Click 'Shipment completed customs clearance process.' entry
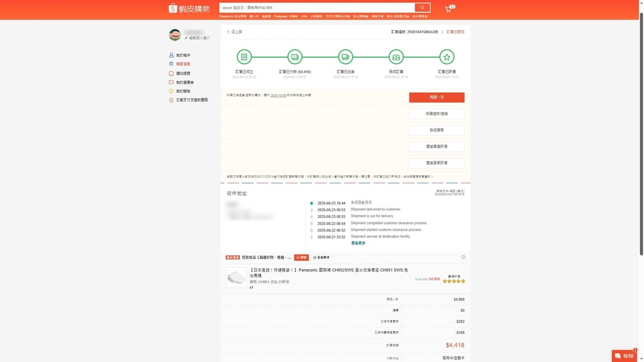Screen dimensions: 644x362 click(x=389, y=223)
